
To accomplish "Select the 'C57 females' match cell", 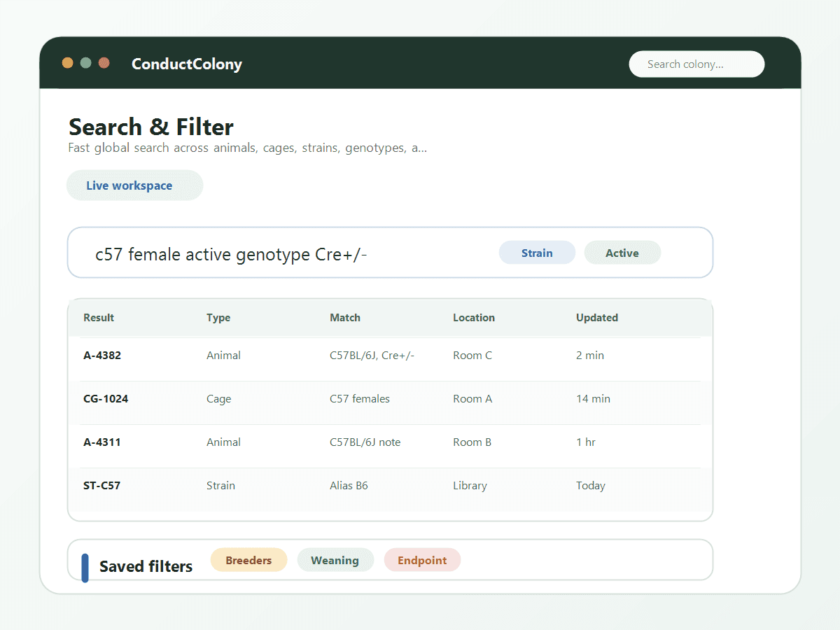I will [x=360, y=398].
